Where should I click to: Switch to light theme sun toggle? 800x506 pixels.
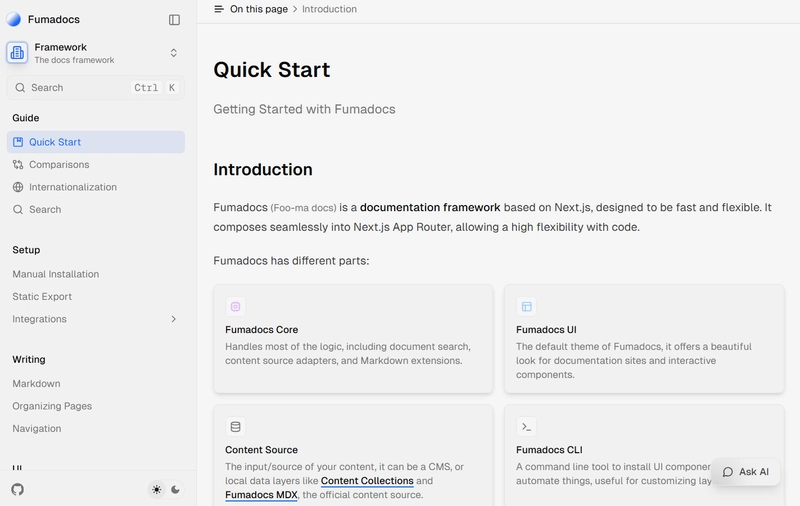pos(156,489)
